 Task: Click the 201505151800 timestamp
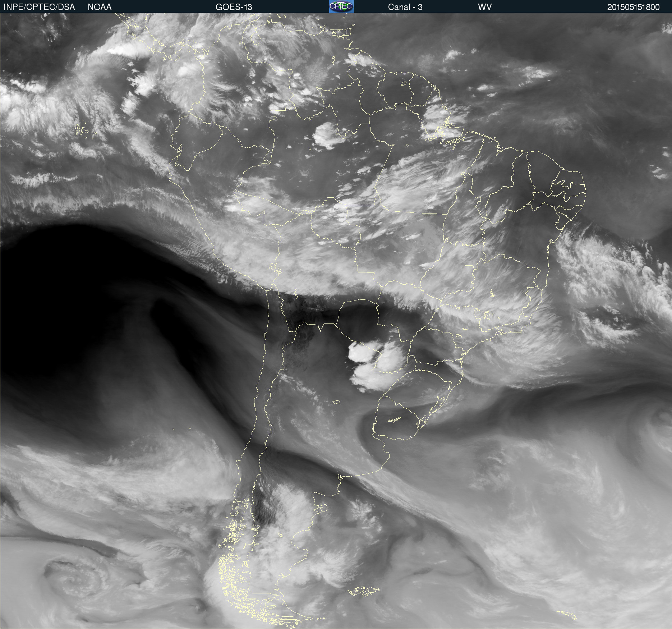[633, 7]
